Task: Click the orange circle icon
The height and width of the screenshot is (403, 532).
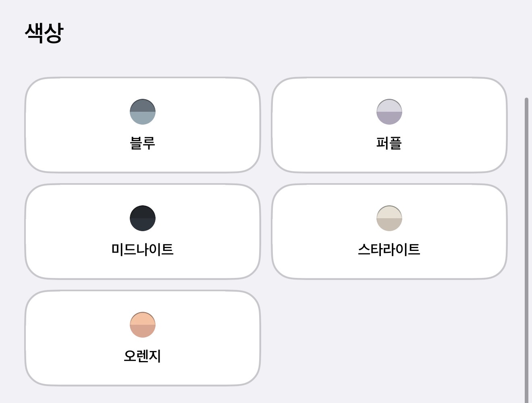Action: click(142, 325)
